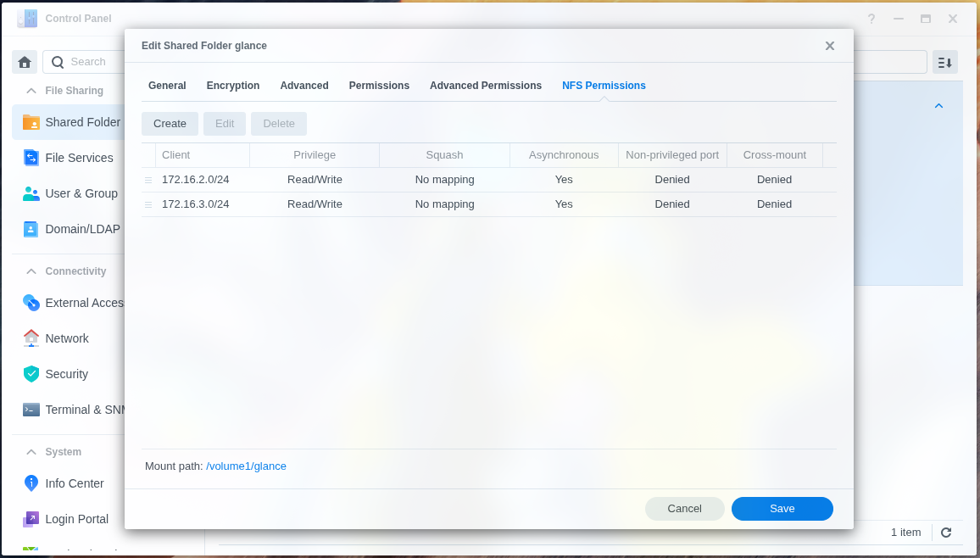This screenshot has height=558, width=980.
Task: Click the 1 item status text
Action: pos(905,533)
